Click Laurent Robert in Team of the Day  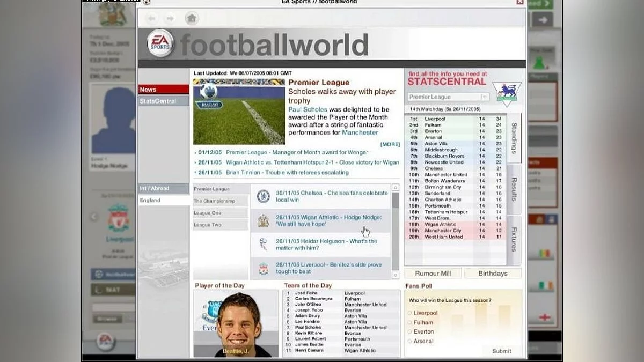coord(310,339)
